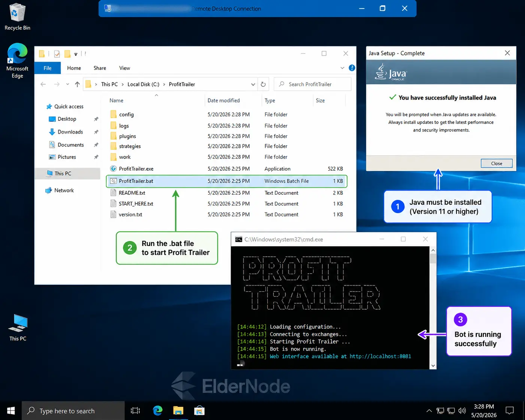Click the http://localhost:8081 text in cmd
This screenshot has width=525, height=420.
point(380,356)
